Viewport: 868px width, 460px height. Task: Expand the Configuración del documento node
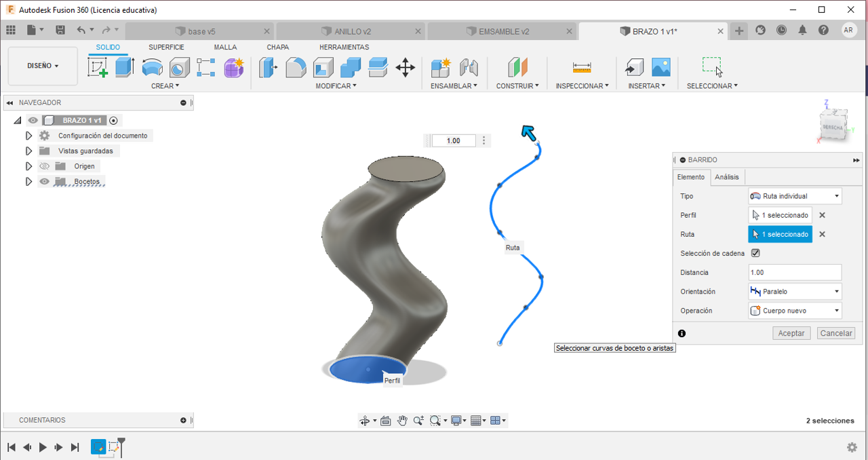[x=28, y=136]
